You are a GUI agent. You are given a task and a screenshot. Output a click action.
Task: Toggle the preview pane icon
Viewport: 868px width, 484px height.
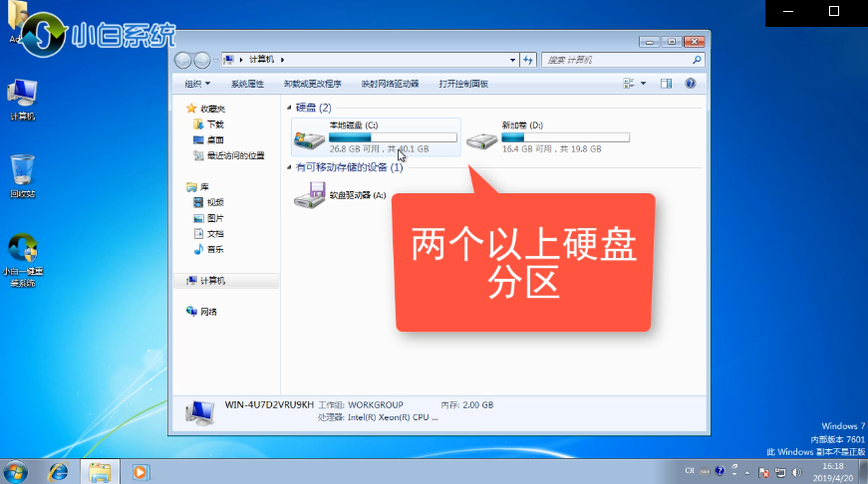(666, 84)
